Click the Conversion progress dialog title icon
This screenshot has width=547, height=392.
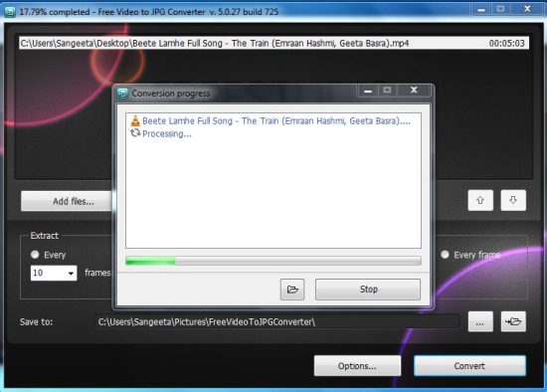122,94
